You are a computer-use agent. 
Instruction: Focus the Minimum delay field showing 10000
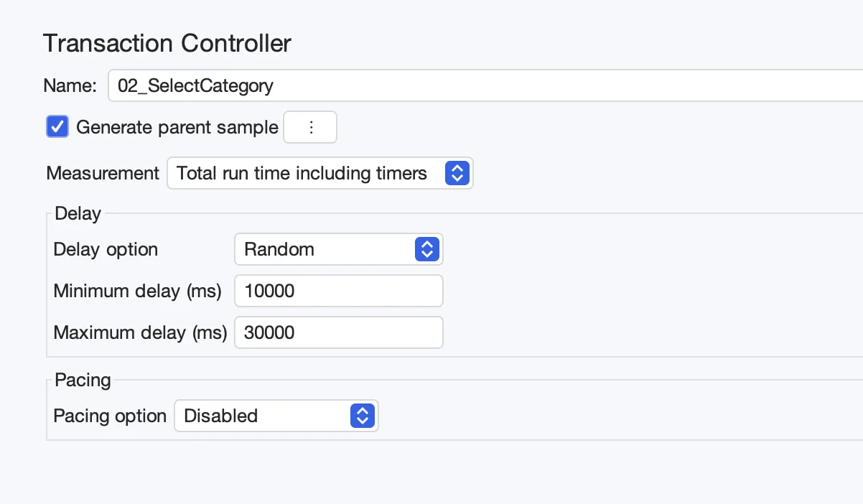pyautogui.click(x=339, y=291)
